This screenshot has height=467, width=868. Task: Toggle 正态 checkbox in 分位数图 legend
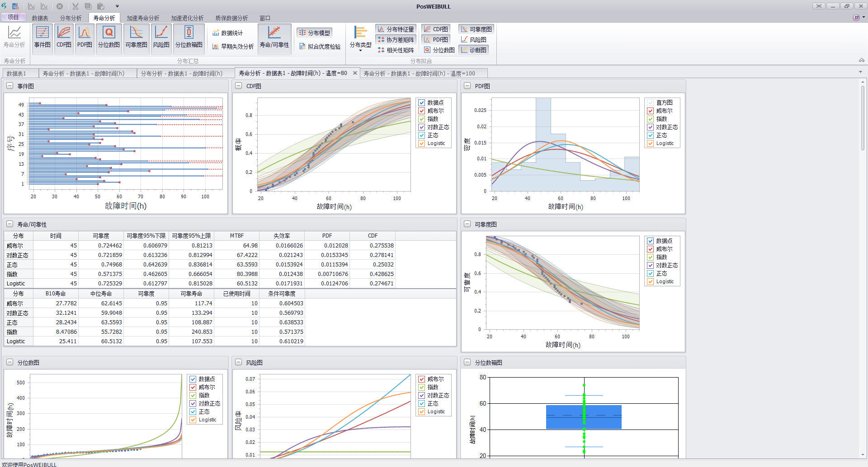tap(193, 412)
